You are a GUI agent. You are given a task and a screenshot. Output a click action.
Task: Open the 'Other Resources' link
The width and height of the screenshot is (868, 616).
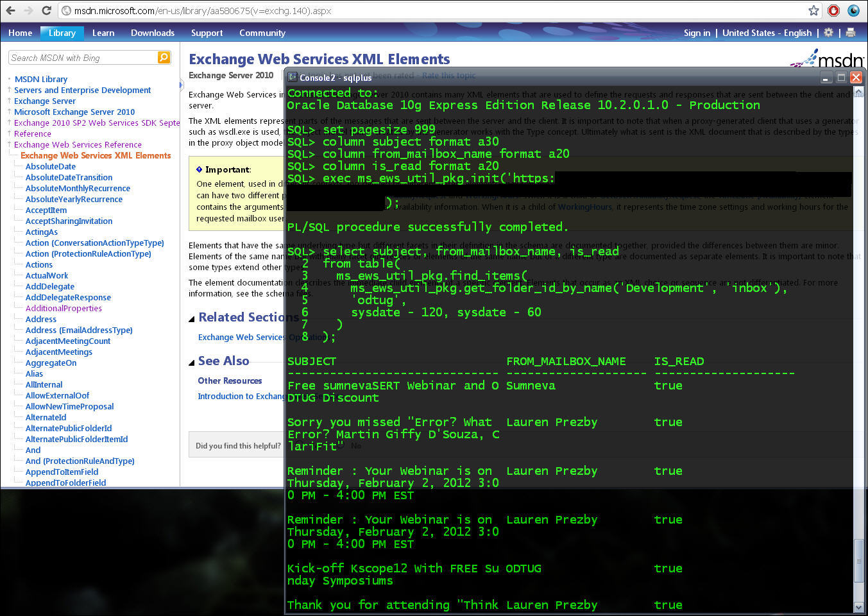(230, 381)
